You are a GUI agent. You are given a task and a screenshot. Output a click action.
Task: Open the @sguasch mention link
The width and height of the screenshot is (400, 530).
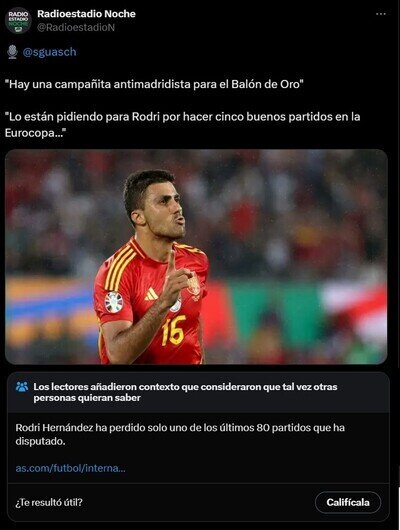[50, 52]
